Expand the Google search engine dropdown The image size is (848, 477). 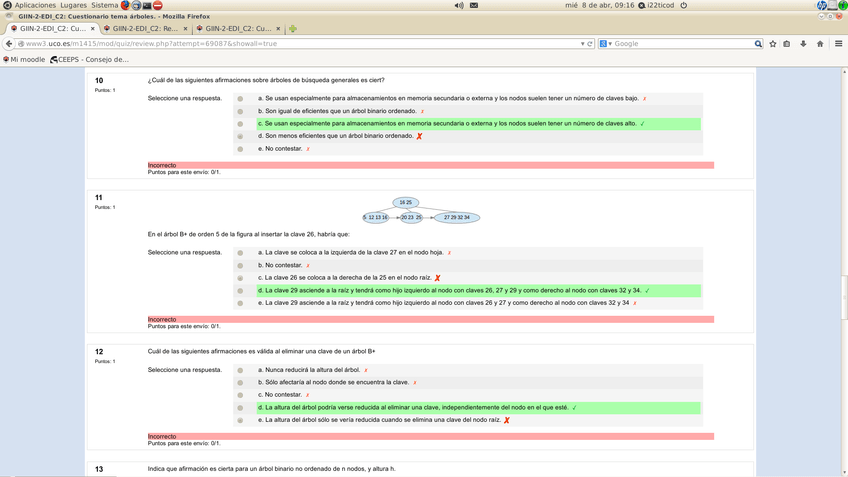605,44
